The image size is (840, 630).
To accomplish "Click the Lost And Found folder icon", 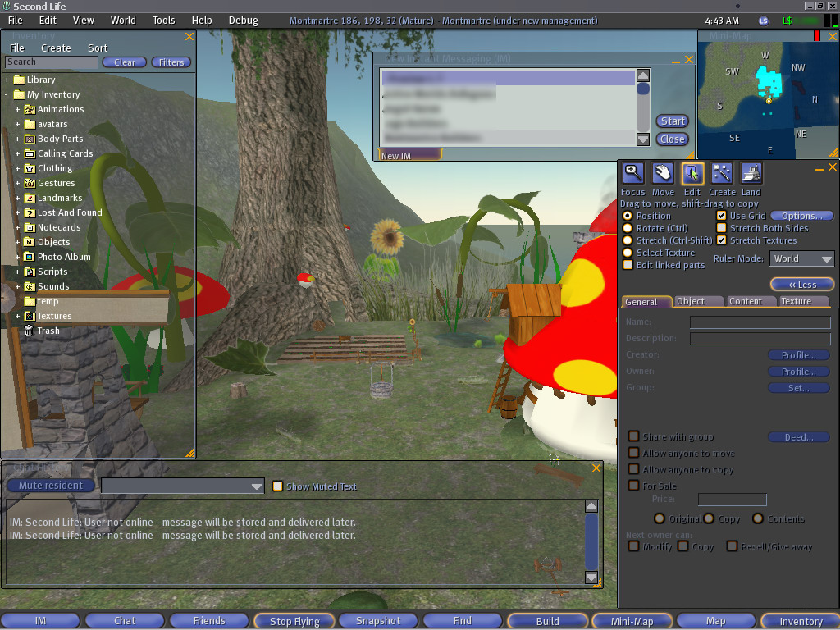I will pyautogui.click(x=30, y=212).
